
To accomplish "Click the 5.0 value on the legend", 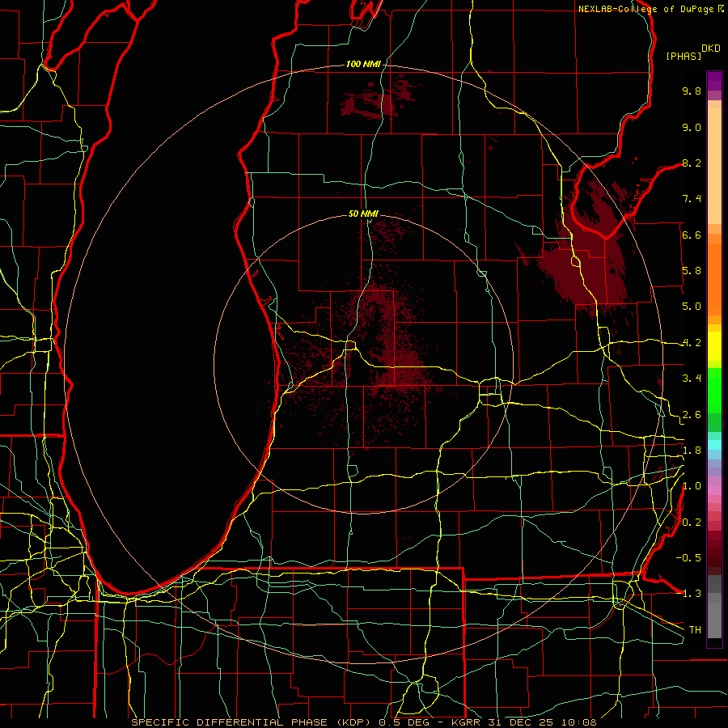I will click(692, 307).
